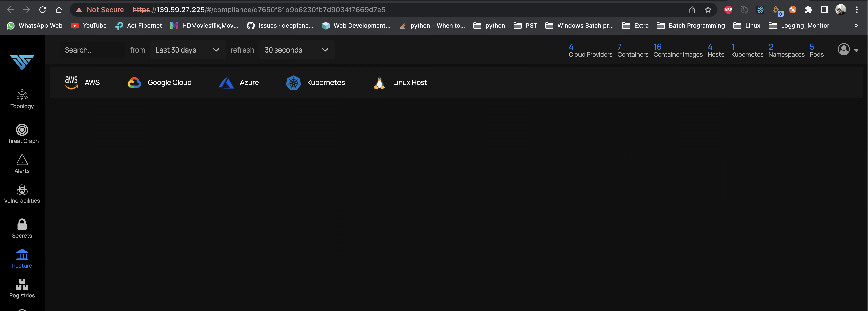Toggle the browser side panel
Image resolution: width=868 pixels, height=311 pixels.
pos(825,10)
